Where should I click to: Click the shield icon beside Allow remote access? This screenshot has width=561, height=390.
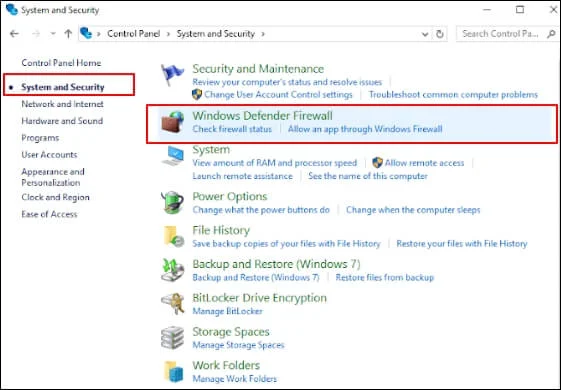[x=377, y=163]
